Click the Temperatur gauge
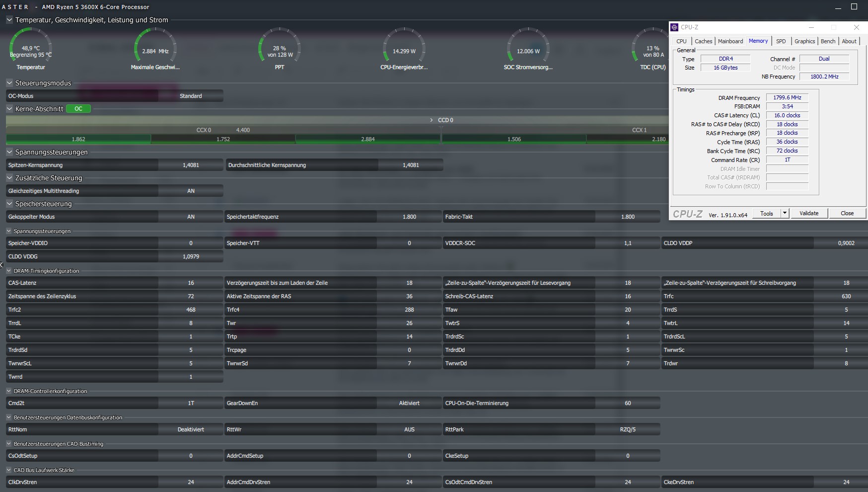This screenshot has width=868, height=492. (x=31, y=48)
